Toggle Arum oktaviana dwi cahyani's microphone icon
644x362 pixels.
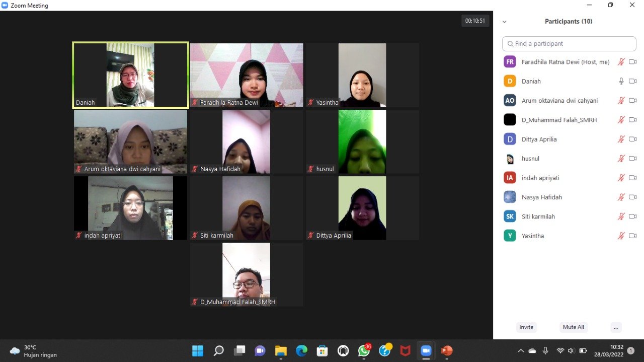point(621,101)
